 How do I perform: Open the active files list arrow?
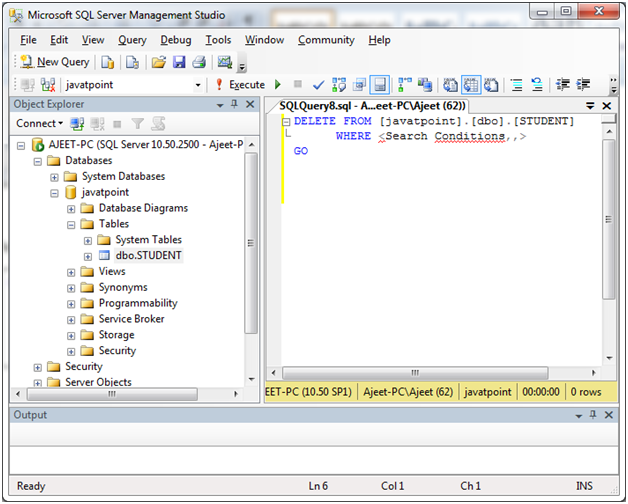pos(590,106)
